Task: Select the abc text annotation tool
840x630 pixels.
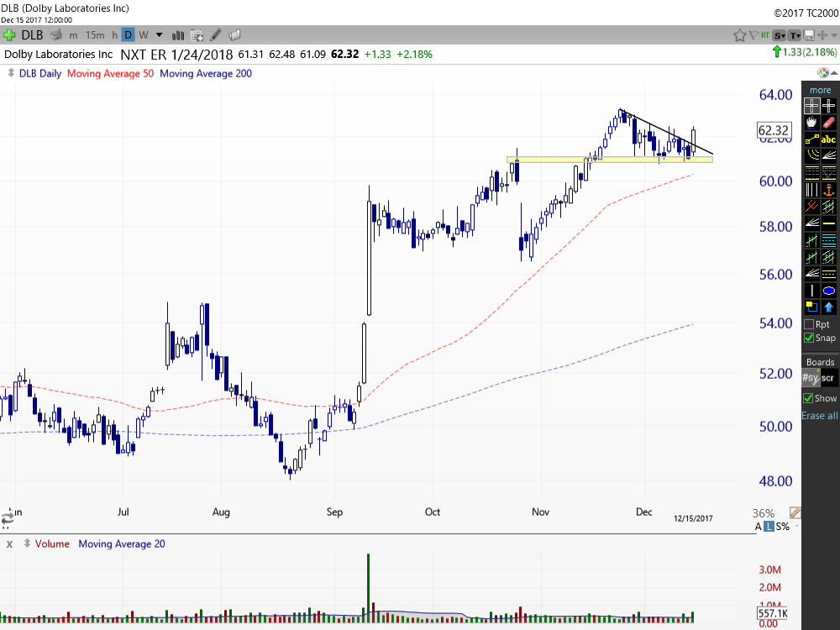Action: click(829, 139)
